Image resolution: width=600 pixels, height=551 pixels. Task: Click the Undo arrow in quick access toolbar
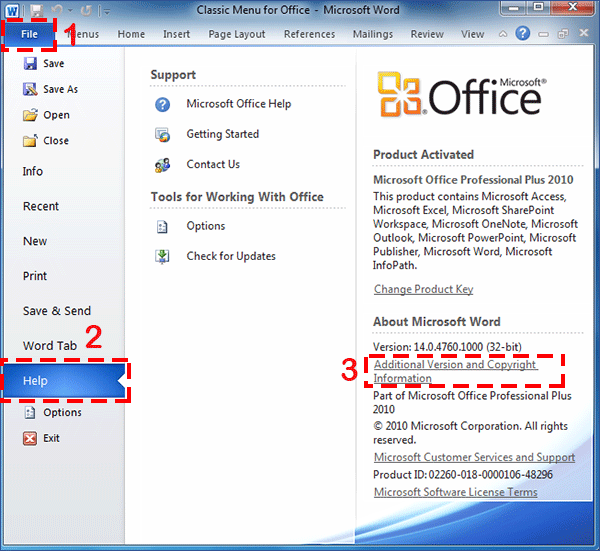pyautogui.click(x=57, y=11)
